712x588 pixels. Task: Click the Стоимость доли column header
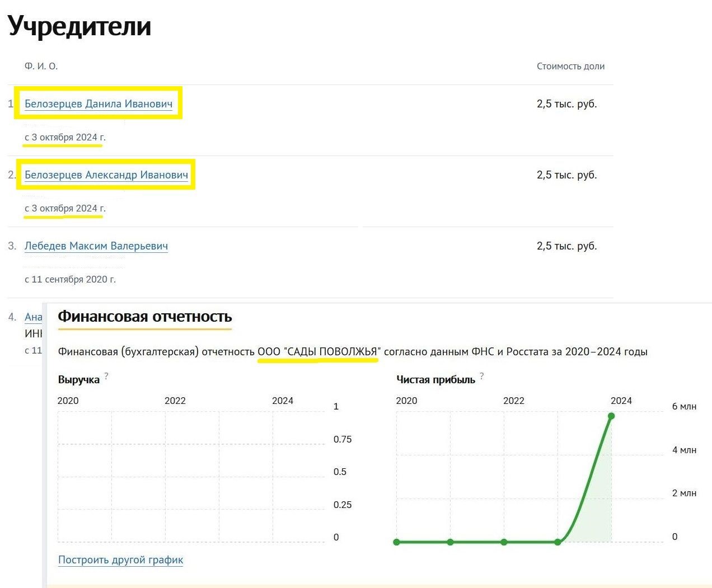pos(570,66)
